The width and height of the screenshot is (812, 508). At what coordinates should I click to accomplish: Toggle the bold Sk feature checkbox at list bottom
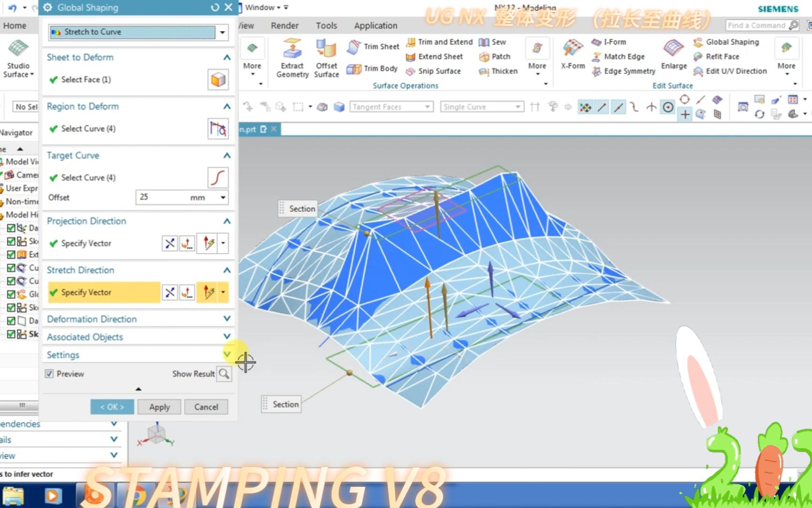click(x=11, y=334)
